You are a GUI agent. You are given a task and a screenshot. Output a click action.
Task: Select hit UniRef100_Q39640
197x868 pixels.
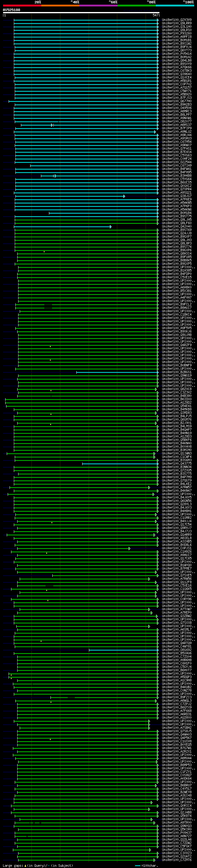177,74
